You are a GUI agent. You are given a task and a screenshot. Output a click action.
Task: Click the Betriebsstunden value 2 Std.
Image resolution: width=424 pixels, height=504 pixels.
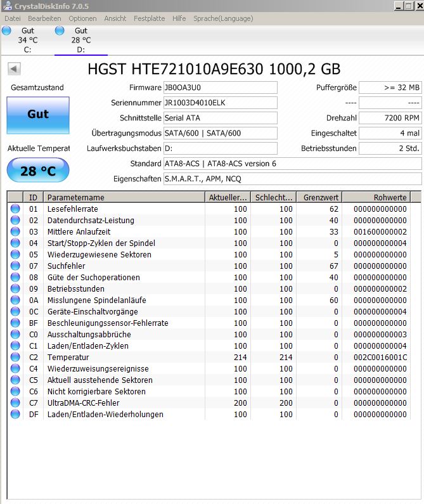(390, 148)
